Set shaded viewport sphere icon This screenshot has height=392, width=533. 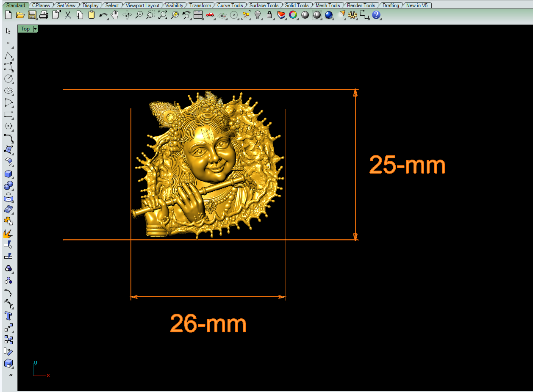(305, 15)
